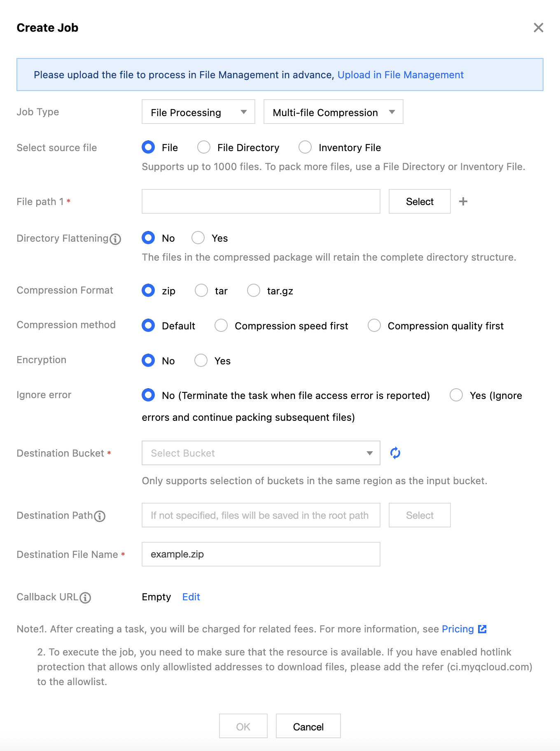The image size is (560, 751).
Task: Expand the Multi-file Compression dropdown
Action: (x=333, y=112)
